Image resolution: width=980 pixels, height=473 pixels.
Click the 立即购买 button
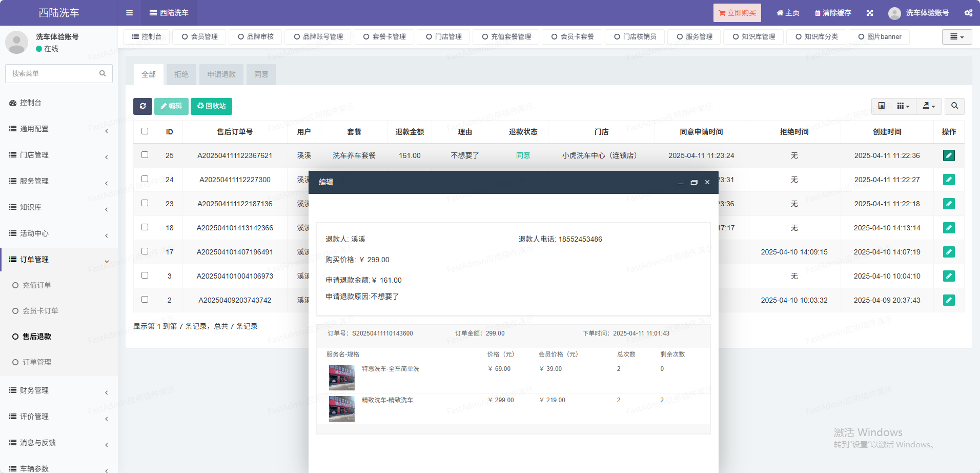pyautogui.click(x=737, y=13)
